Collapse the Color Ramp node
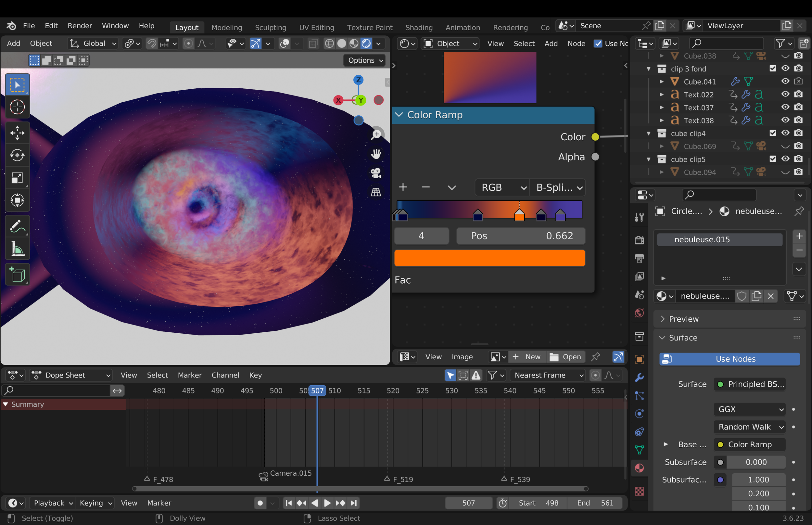This screenshot has width=812, height=525. (x=399, y=115)
